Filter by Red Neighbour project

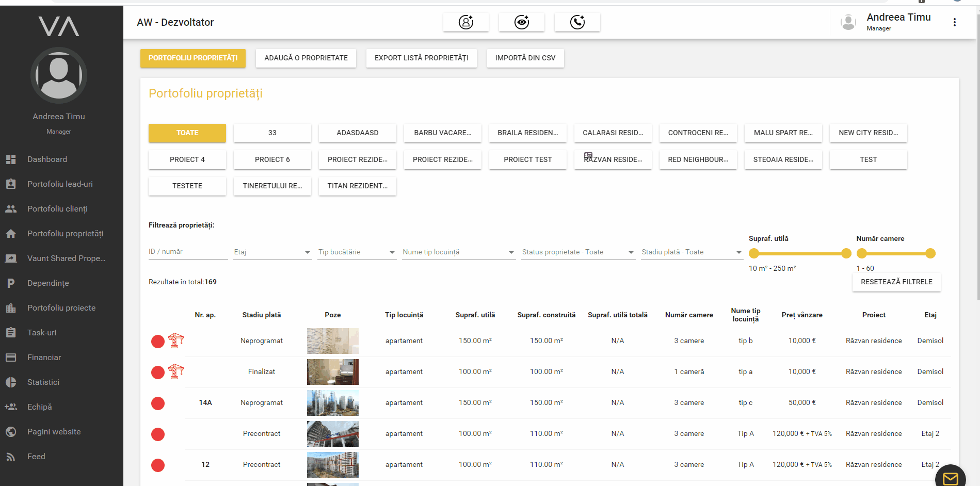tap(698, 160)
